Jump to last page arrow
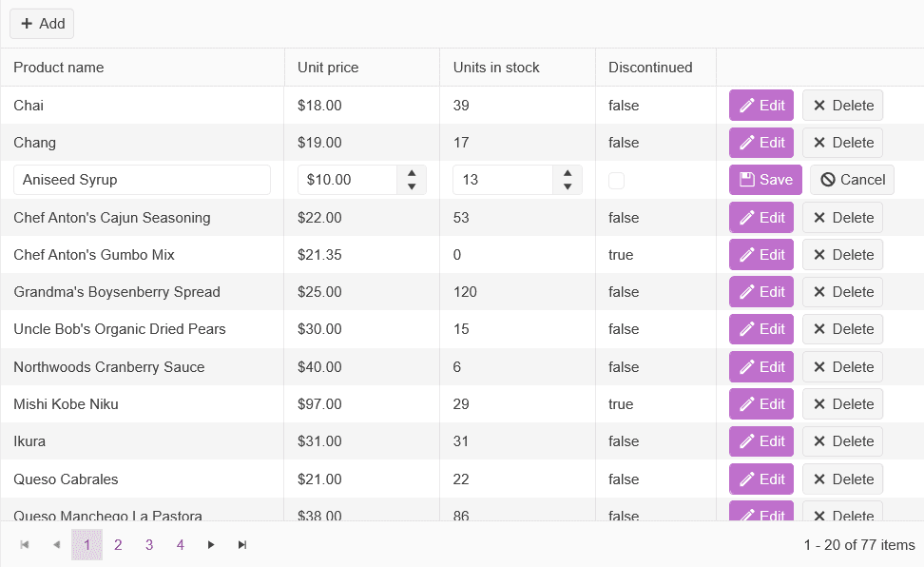Screen dimensions: 924x567 click(242, 544)
